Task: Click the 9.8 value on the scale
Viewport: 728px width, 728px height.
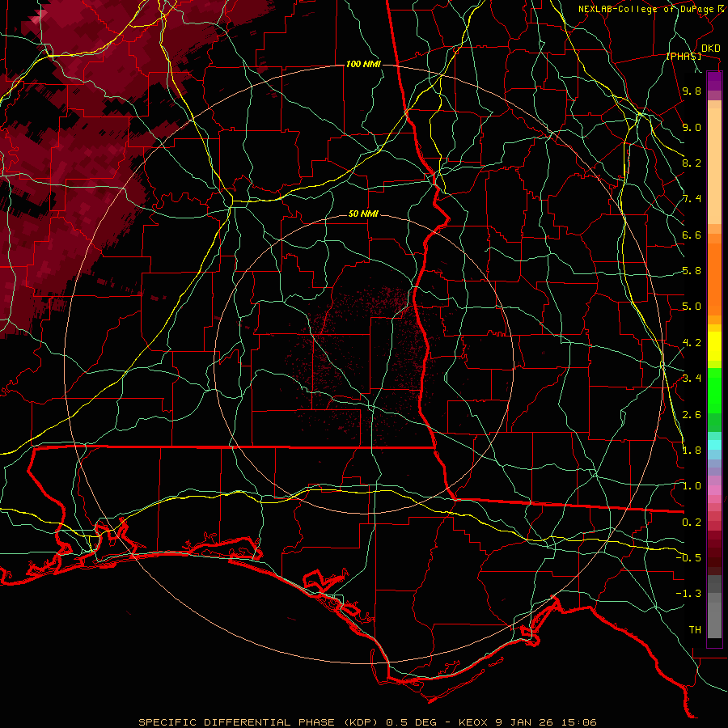Action: [692, 91]
